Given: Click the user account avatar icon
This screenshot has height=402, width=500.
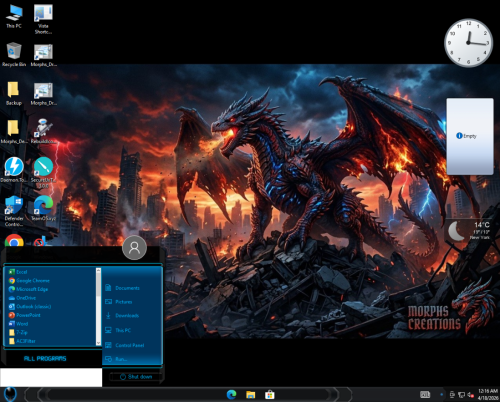Looking at the screenshot, I should click(134, 248).
